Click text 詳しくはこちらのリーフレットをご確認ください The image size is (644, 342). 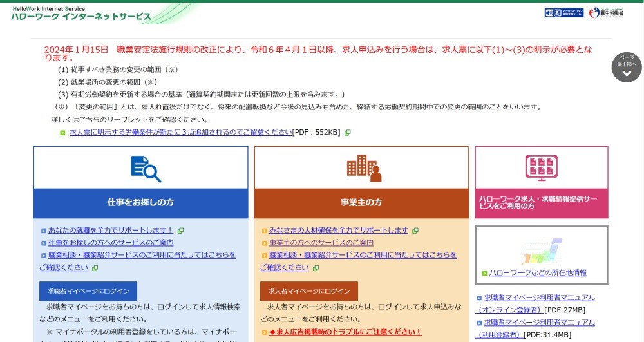[x=130, y=119]
